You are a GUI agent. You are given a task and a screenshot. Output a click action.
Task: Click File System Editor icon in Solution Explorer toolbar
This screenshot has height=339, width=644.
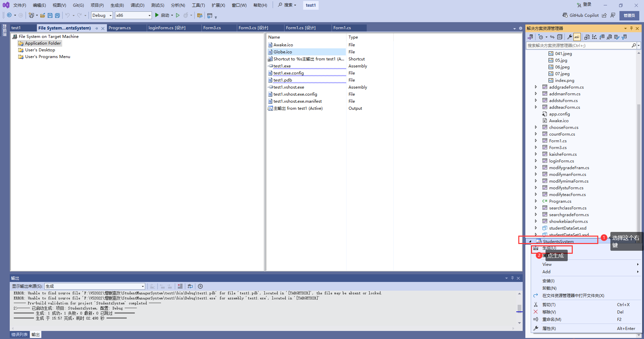click(587, 37)
